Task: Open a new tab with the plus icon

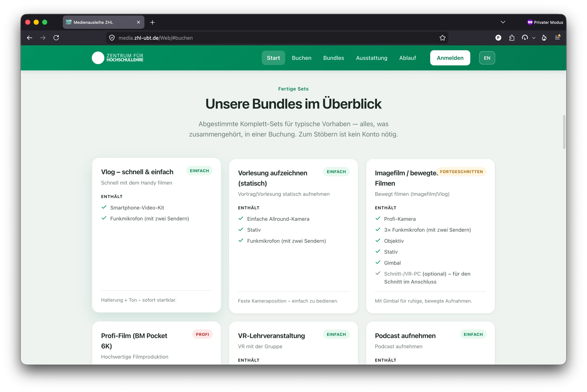Action: point(152,22)
